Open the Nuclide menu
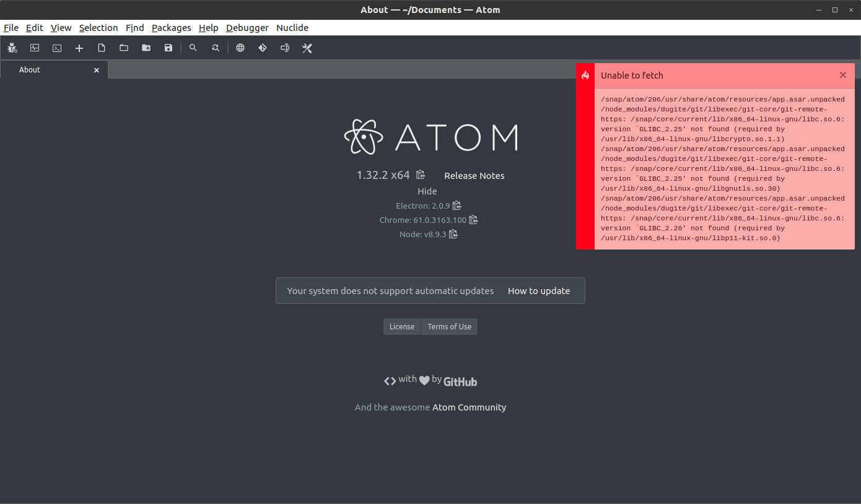The image size is (861, 504). [292, 28]
